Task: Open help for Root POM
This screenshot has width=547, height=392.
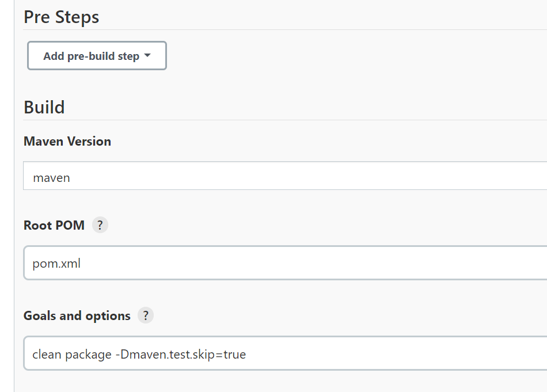Action: point(100,225)
